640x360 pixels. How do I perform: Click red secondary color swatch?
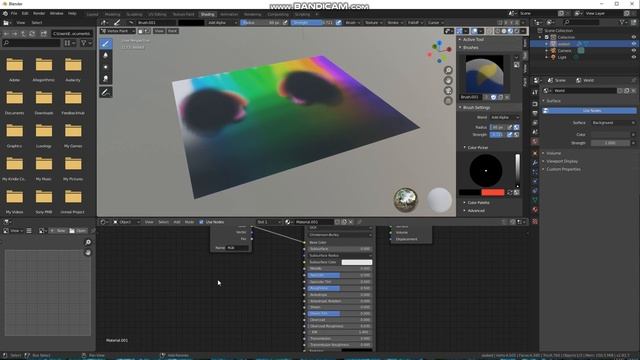tap(493, 193)
